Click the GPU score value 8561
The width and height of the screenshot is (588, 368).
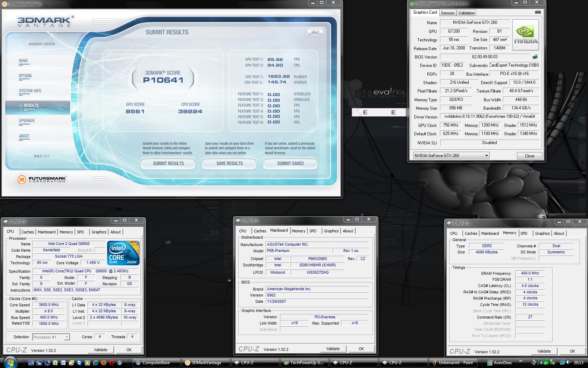pyautogui.click(x=135, y=111)
